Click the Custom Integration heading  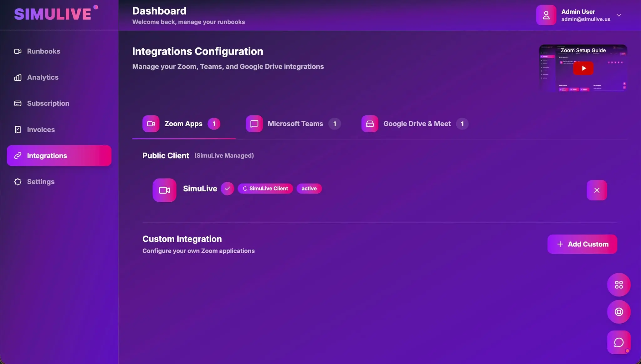pos(182,239)
